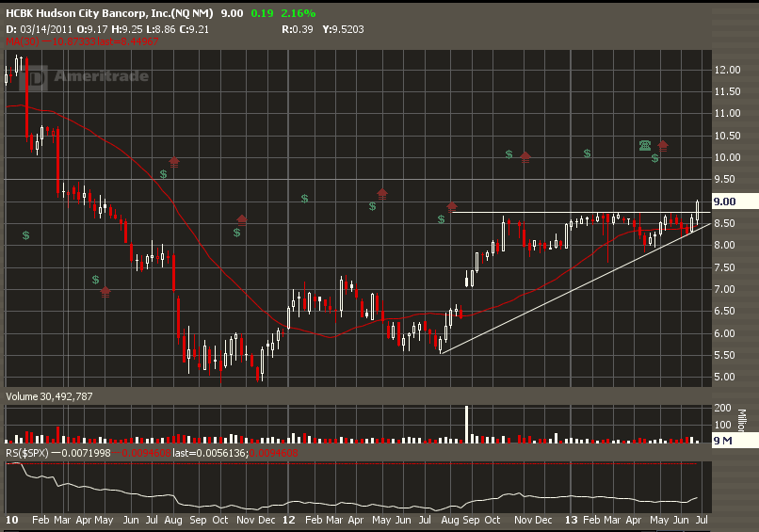759x532 pixels.
Task: Click the rising white support trendline
Action: pos(576,288)
